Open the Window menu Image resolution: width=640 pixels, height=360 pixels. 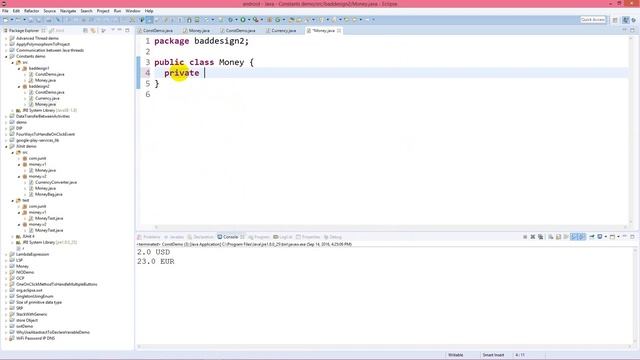133,11
